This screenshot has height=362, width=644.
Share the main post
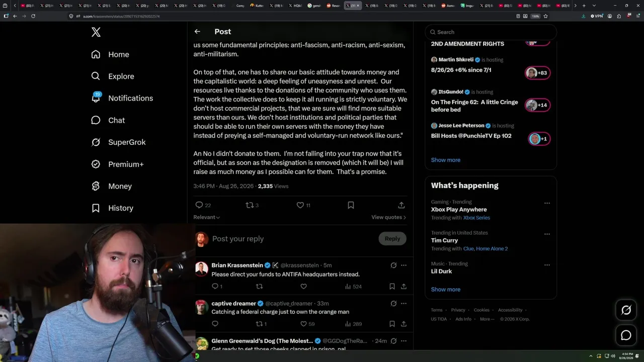click(401, 205)
